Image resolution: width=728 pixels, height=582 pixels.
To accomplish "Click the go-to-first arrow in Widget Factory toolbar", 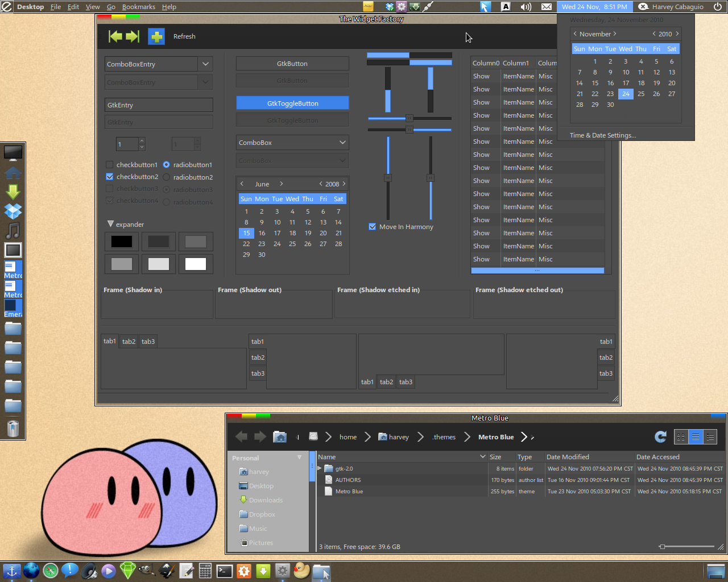I will pos(115,36).
